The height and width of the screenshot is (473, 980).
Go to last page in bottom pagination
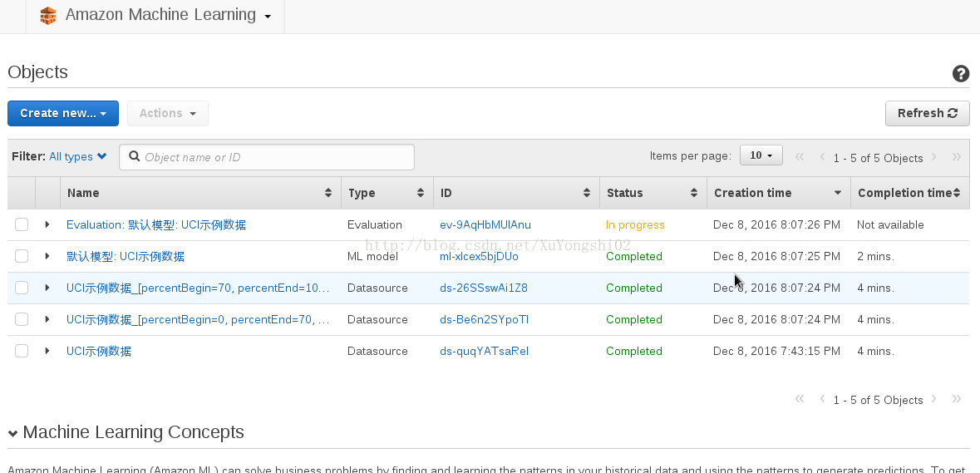956,399
